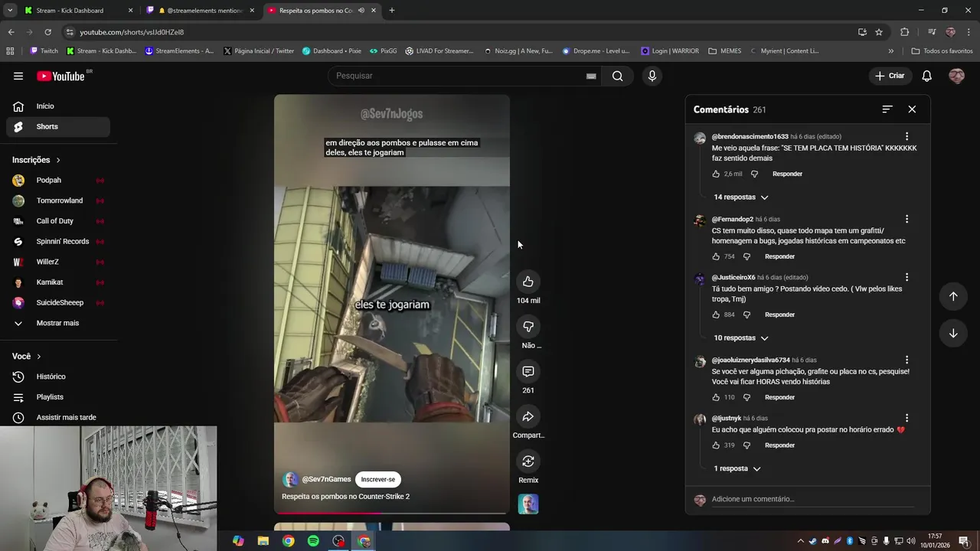980x551 pixels.
Task: Click the Adicione um comentário field
Action: pyautogui.click(x=813, y=499)
